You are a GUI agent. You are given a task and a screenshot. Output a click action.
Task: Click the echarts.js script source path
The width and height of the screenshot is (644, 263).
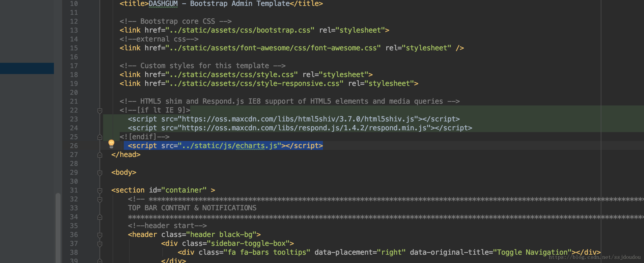(230, 146)
